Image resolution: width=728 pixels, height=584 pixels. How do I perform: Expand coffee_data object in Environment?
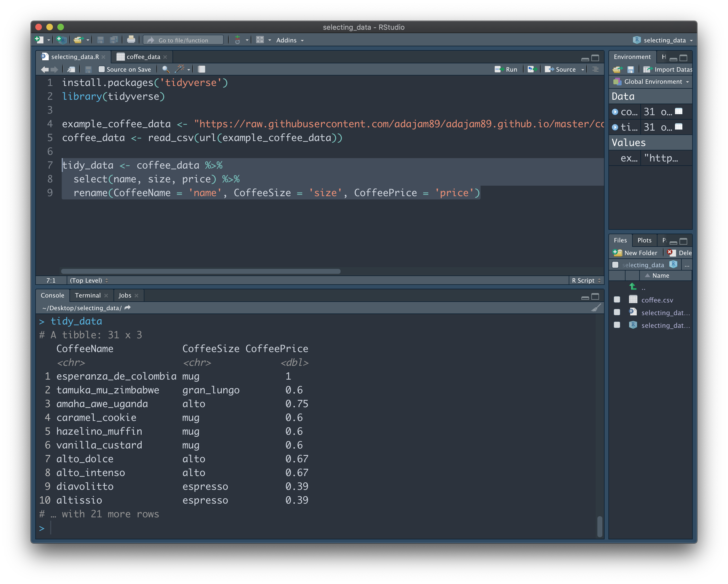[x=615, y=112]
